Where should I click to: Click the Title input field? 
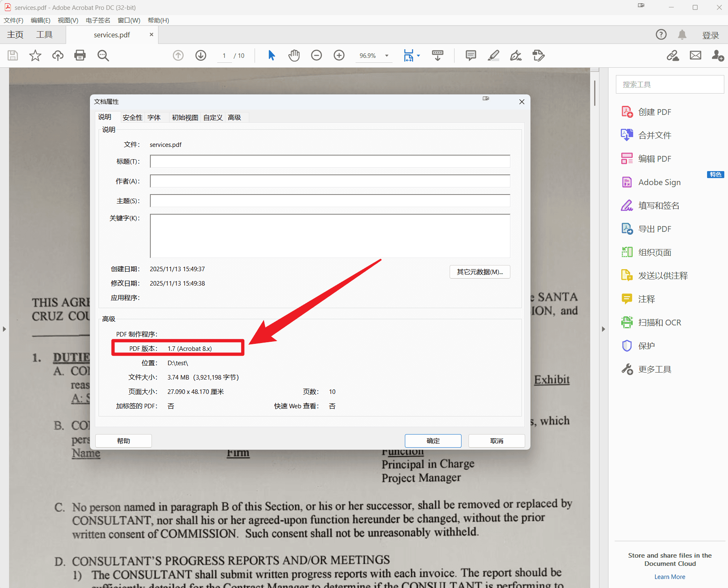[330, 162]
